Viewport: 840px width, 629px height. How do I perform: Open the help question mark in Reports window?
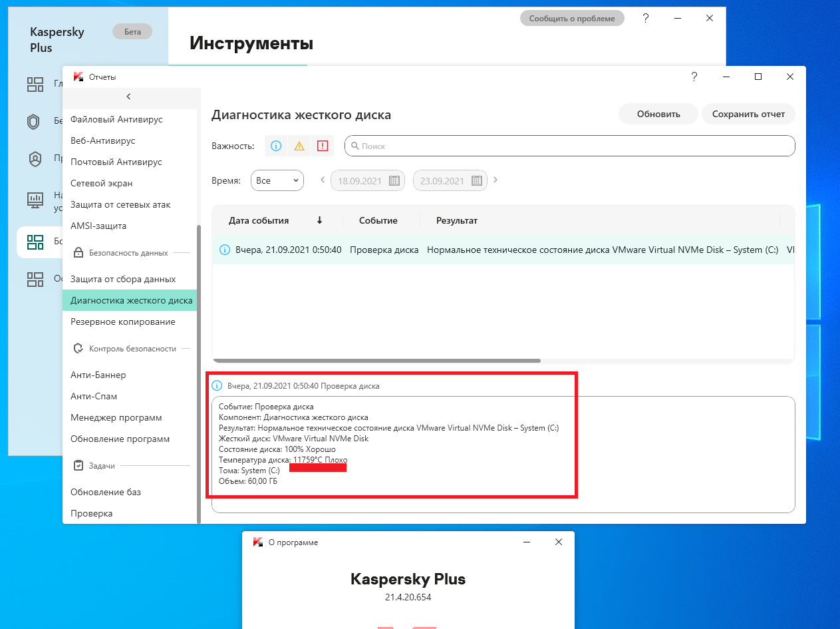pos(694,77)
